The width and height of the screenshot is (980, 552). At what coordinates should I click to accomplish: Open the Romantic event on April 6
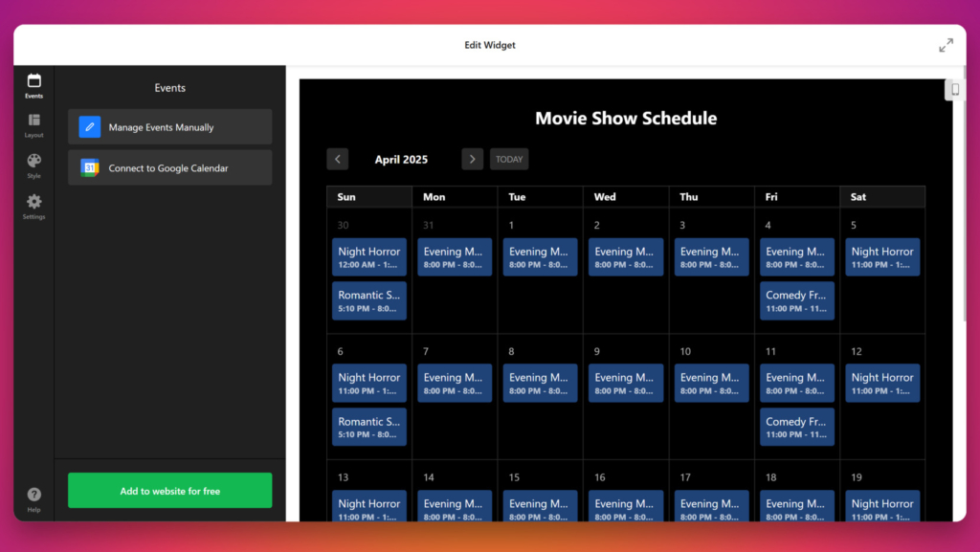pos(368,427)
